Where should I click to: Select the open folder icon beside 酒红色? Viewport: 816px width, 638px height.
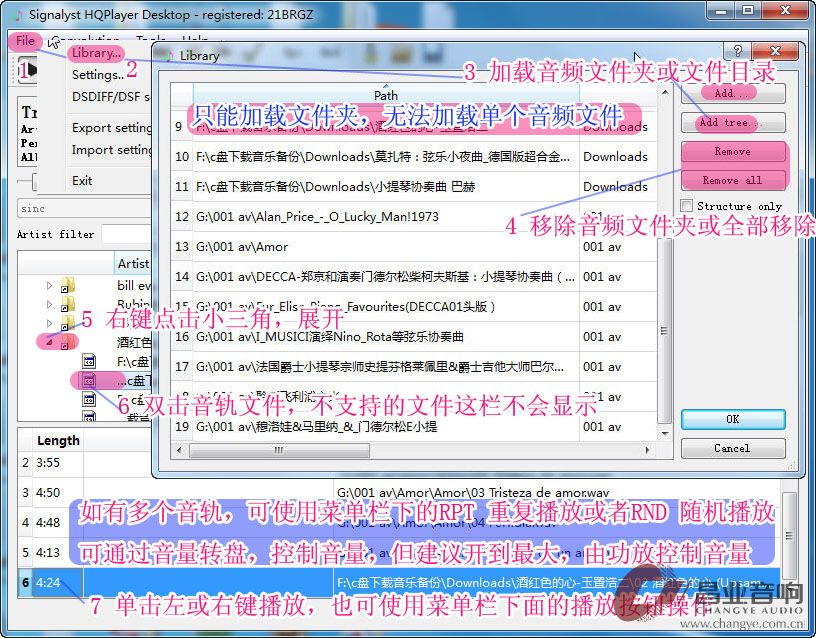pyautogui.click(x=68, y=342)
